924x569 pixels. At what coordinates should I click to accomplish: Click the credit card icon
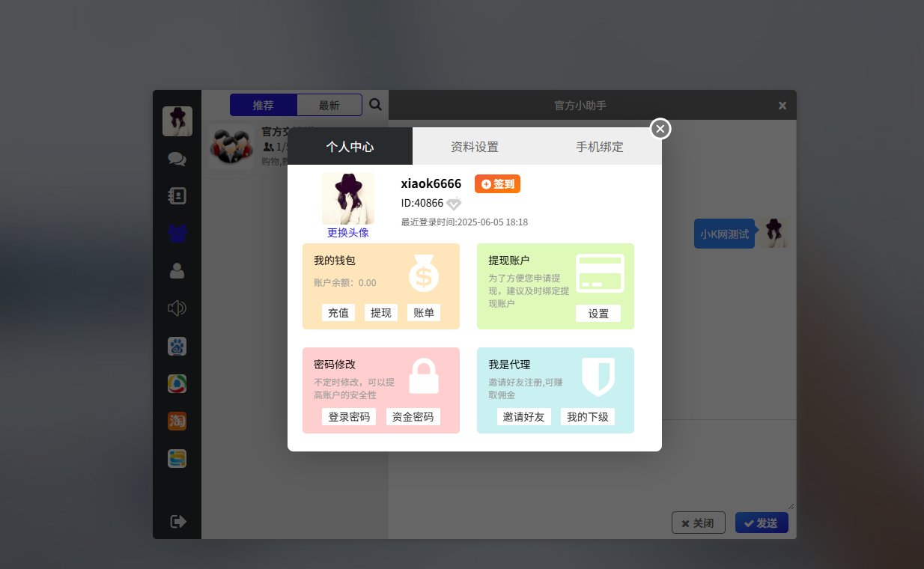click(600, 273)
